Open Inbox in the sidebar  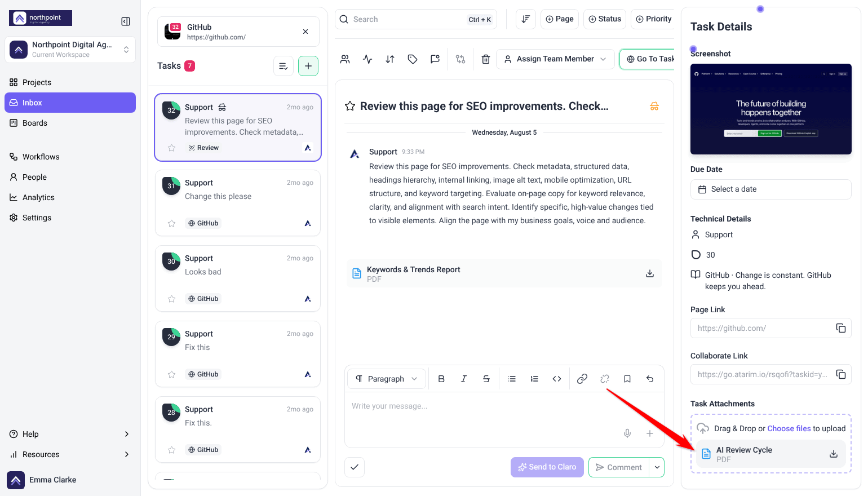click(70, 103)
